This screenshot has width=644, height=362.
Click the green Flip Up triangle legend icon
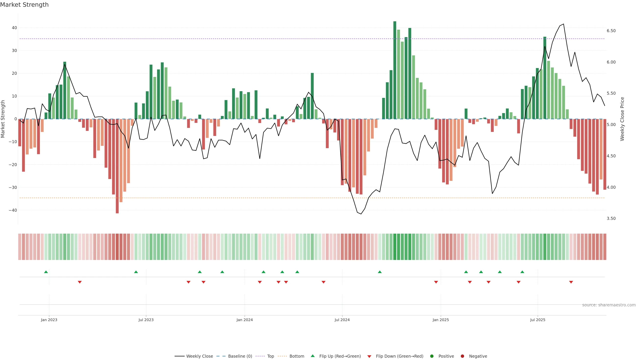pyautogui.click(x=312, y=356)
